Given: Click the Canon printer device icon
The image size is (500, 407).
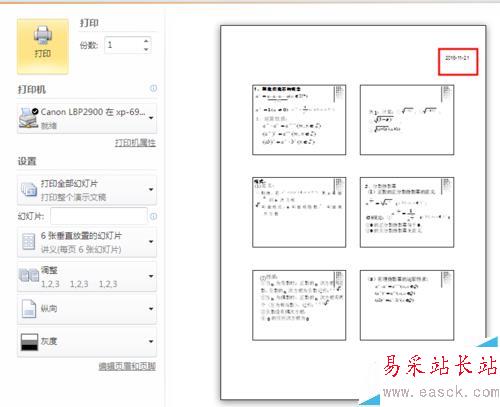Looking at the screenshot, I should [28, 118].
